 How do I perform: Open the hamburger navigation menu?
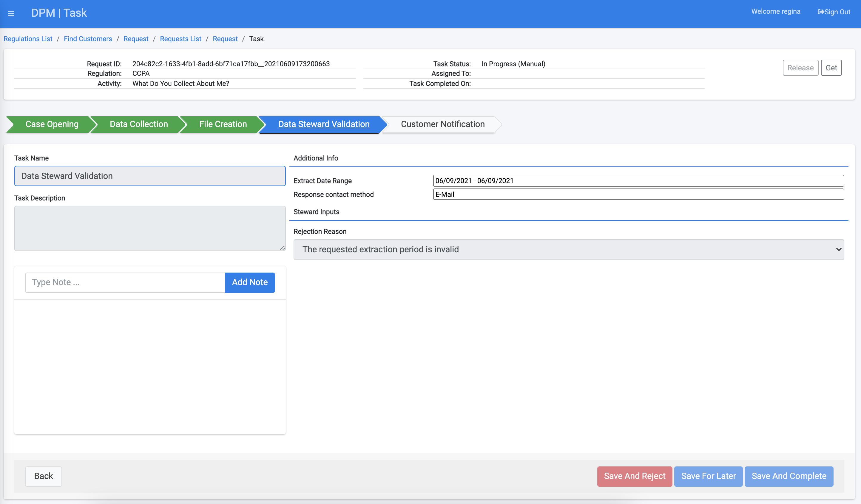[x=11, y=13]
